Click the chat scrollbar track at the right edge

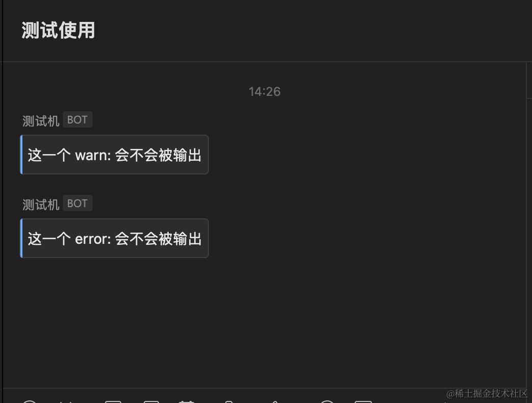point(529,224)
